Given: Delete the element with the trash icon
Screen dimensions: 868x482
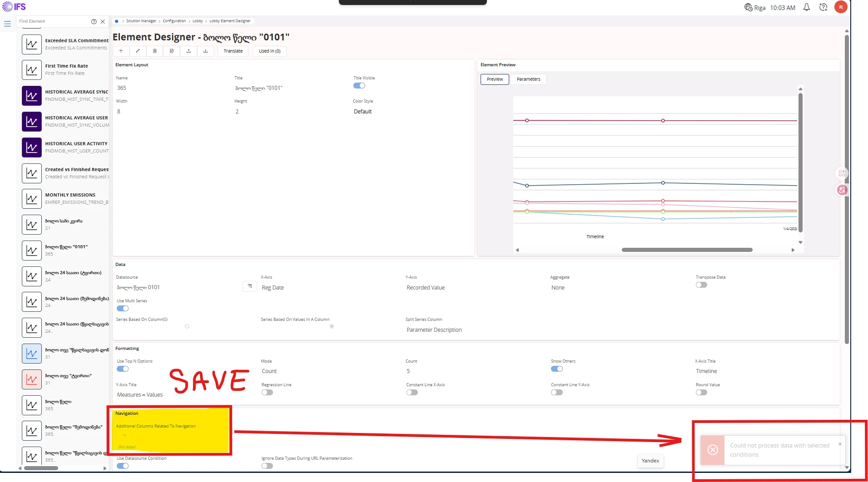Looking at the screenshot, I should [x=155, y=51].
